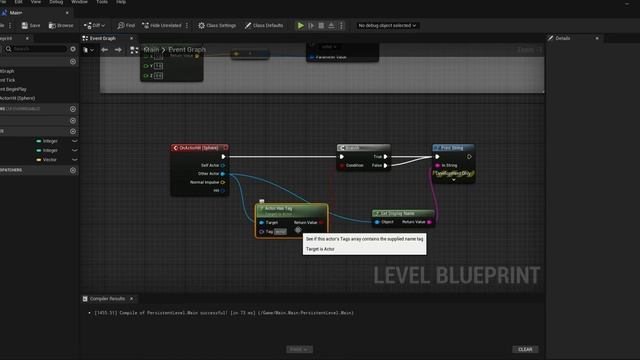Screen dimensions: 640x360
Task: Click the Branch node header
Action: 364,148
